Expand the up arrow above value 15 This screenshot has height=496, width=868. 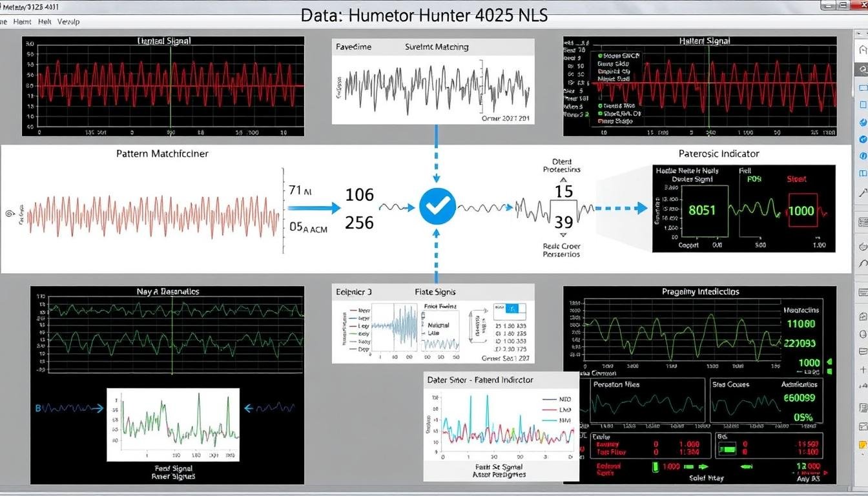[561, 180]
